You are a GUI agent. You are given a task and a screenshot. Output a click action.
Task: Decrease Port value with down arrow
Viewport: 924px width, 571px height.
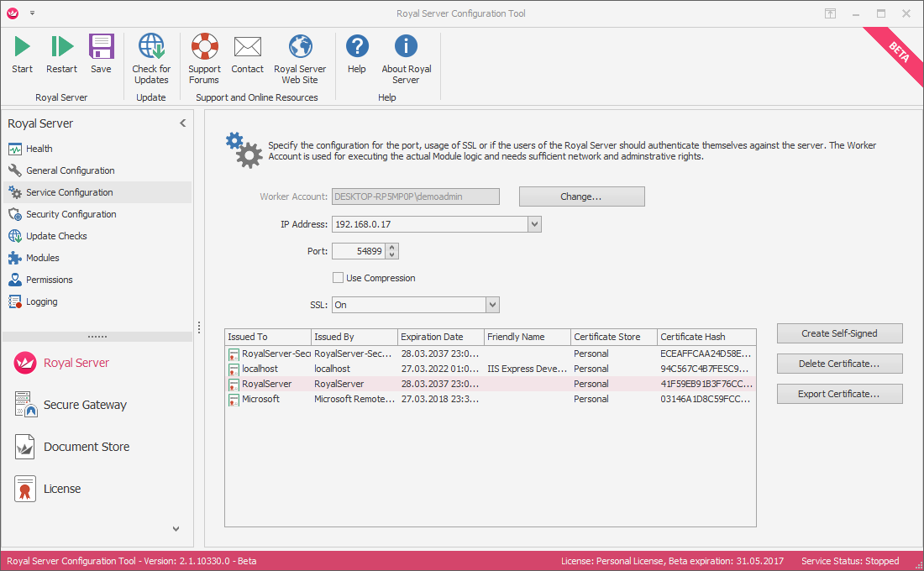[x=392, y=255]
